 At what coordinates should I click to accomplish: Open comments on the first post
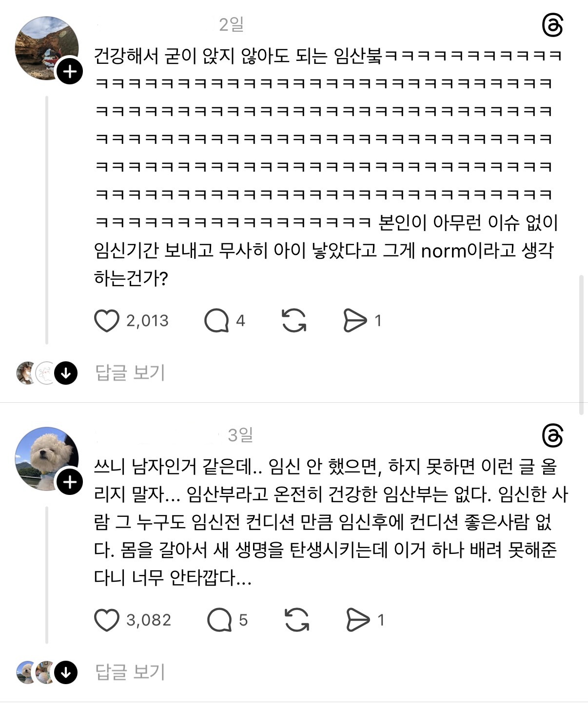click(x=216, y=321)
